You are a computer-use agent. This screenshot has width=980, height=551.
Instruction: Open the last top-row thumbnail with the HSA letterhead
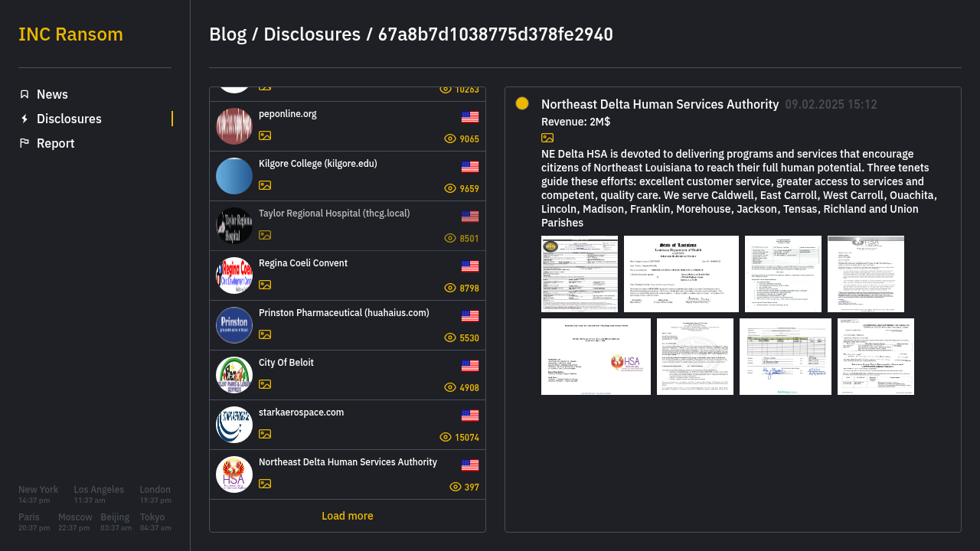(866, 274)
